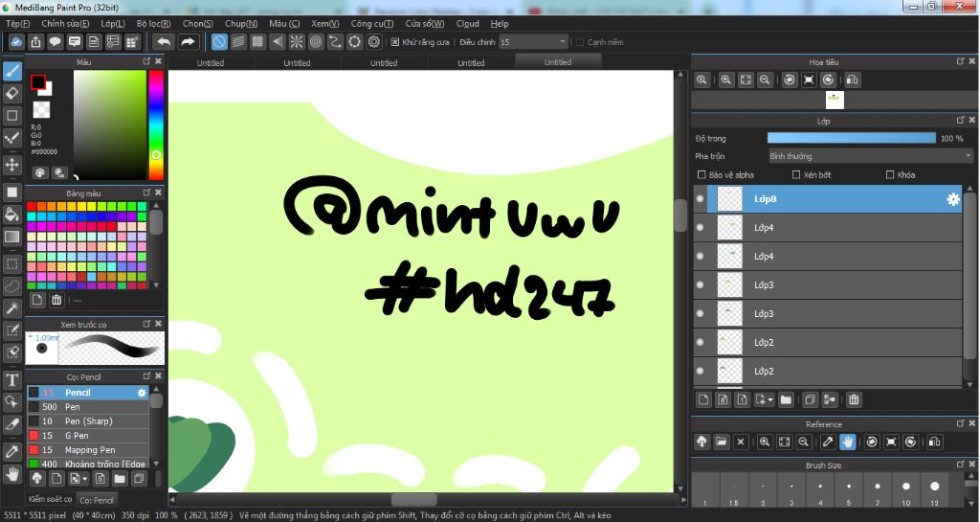
Task: Choose brush size 7 preset
Action: click(878, 490)
